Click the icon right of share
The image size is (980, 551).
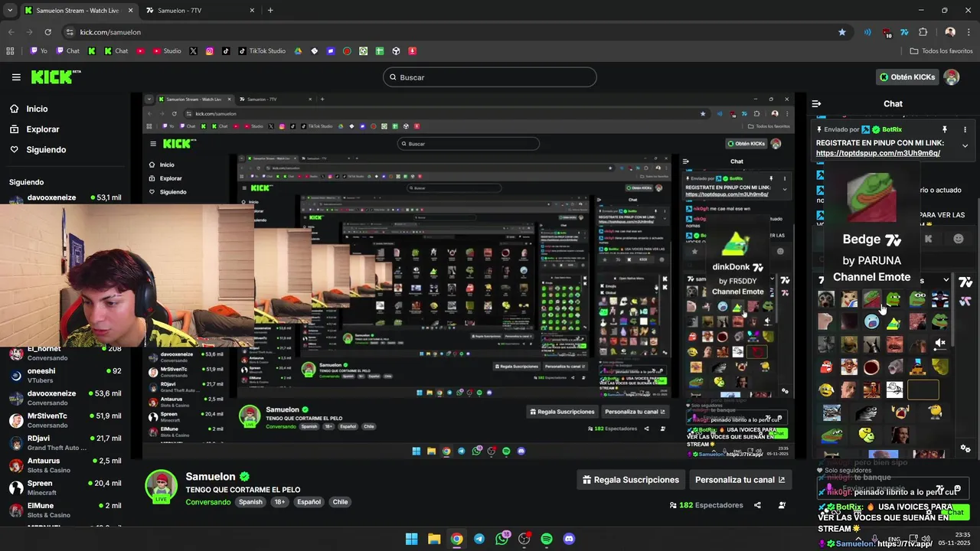click(x=782, y=505)
